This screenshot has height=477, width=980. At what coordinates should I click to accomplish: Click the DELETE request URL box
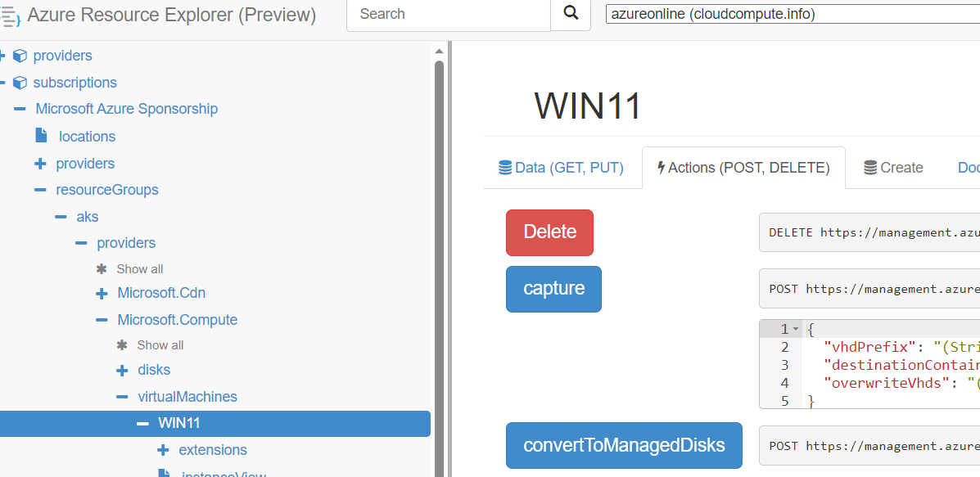[x=869, y=232]
